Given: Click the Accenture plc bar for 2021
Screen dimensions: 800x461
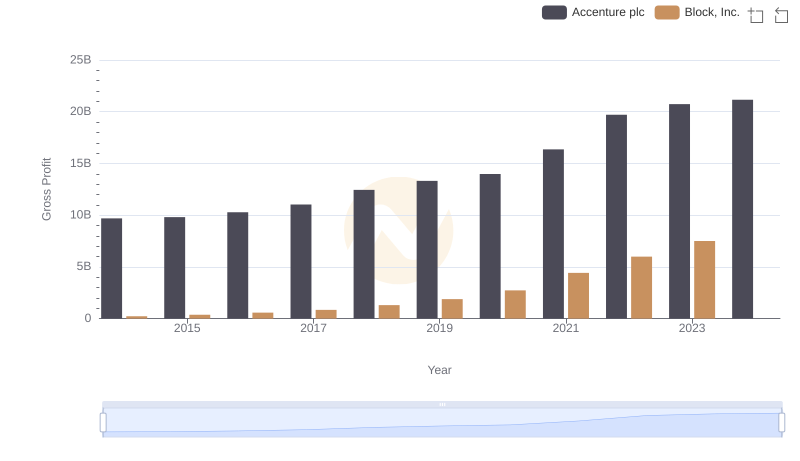Looking at the screenshot, I should (554, 234).
